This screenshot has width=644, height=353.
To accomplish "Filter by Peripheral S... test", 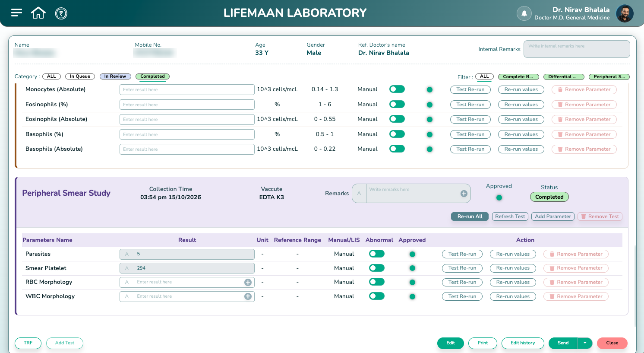I will click(x=609, y=77).
